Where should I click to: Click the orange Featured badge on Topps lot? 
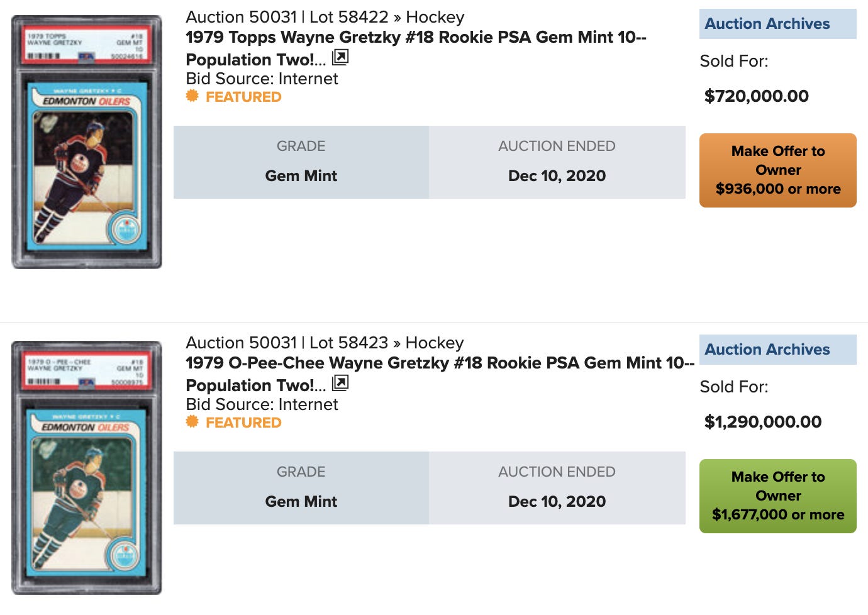tap(234, 97)
